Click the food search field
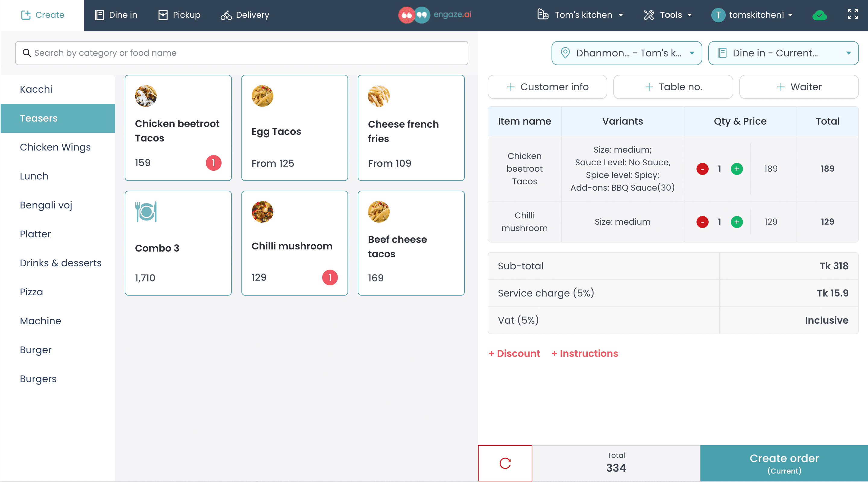This screenshot has width=868, height=482. 241,53
